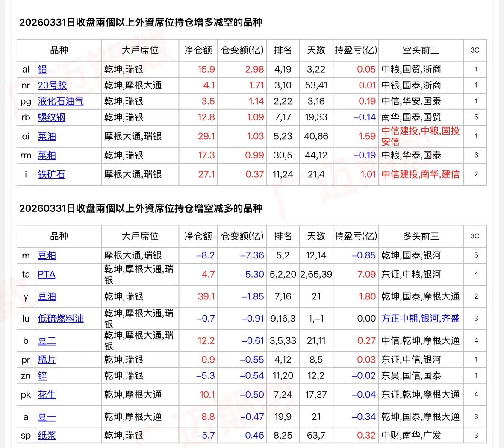Click the 27.1 value in 铁矿石 row
Image resolution: width=504 pixels, height=448 pixels.
pos(206,174)
